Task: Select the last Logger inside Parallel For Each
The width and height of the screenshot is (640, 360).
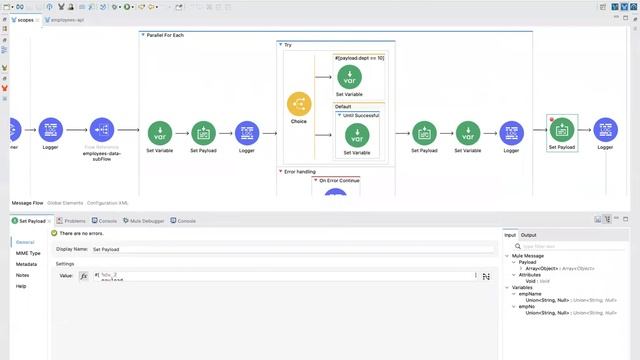Action: pos(511,133)
